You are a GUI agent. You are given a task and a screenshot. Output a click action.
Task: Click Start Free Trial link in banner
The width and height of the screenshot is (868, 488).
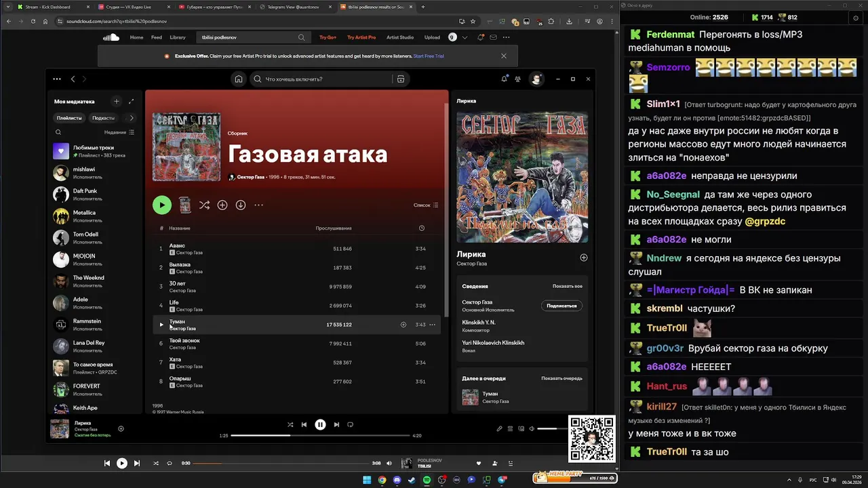(429, 56)
